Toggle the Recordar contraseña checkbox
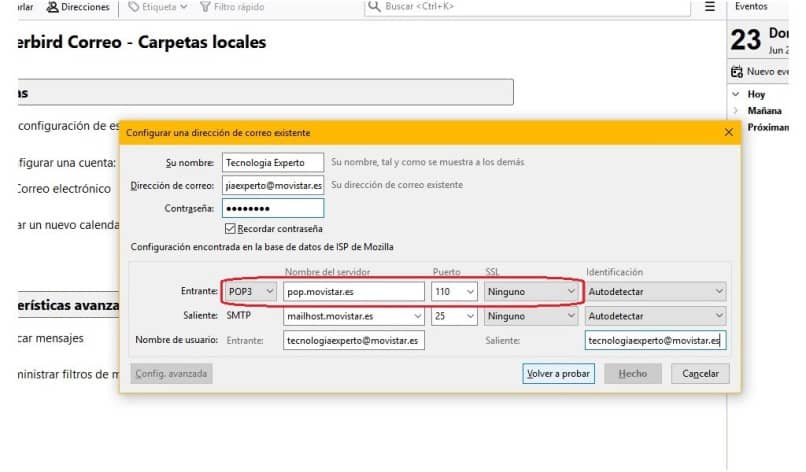The image size is (806, 472). 230,228
